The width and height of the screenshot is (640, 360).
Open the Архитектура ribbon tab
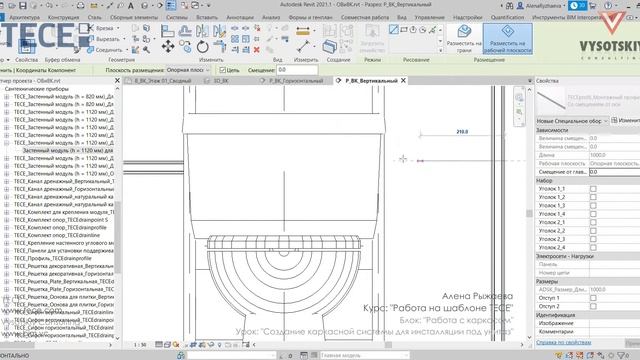24,18
